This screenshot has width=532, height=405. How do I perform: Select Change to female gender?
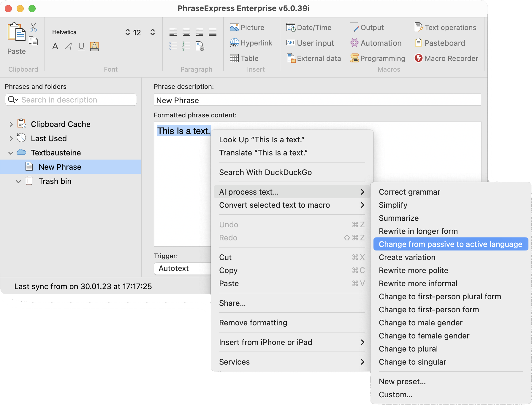point(451,336)
